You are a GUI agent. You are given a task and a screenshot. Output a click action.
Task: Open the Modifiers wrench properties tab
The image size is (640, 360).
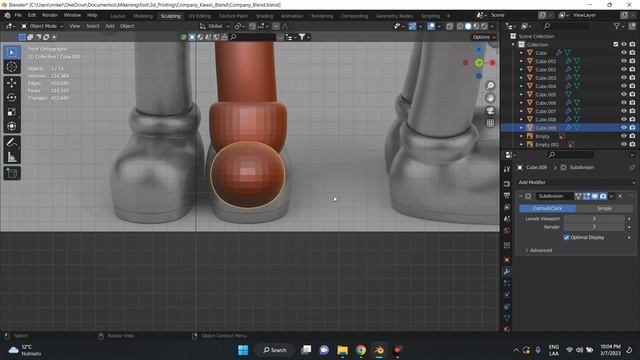[507, 271]
